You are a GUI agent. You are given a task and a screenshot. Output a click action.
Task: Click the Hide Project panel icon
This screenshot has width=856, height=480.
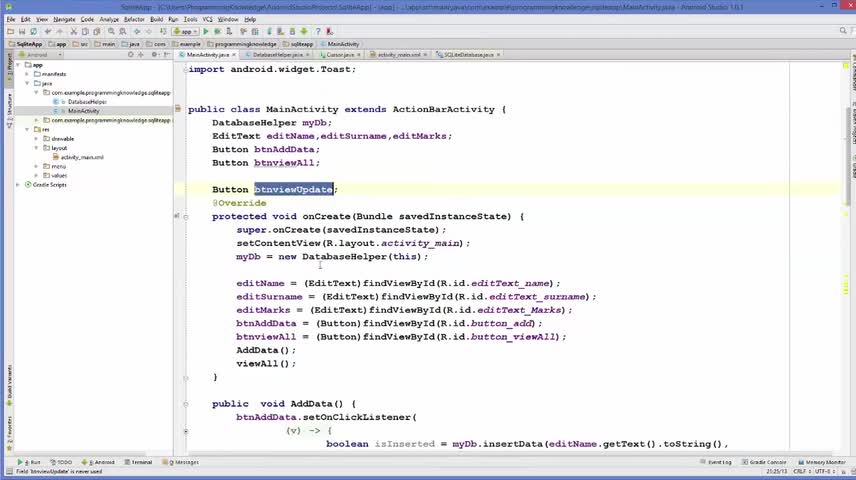167,55
